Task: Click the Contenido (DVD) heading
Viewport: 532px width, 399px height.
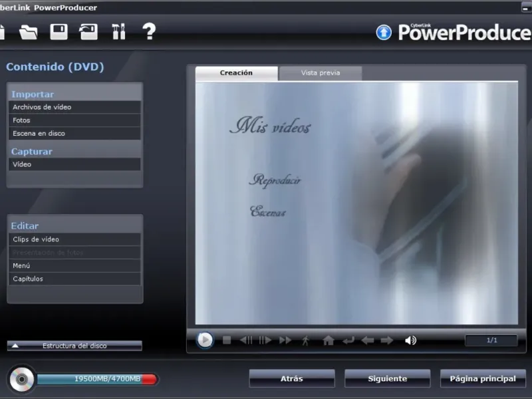Action: coord(55,67)
